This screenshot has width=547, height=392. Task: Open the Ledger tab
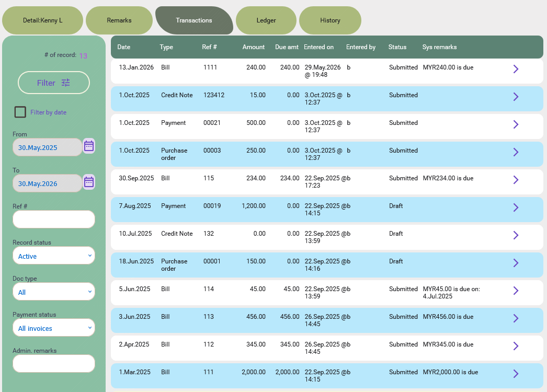coord(266,20)
